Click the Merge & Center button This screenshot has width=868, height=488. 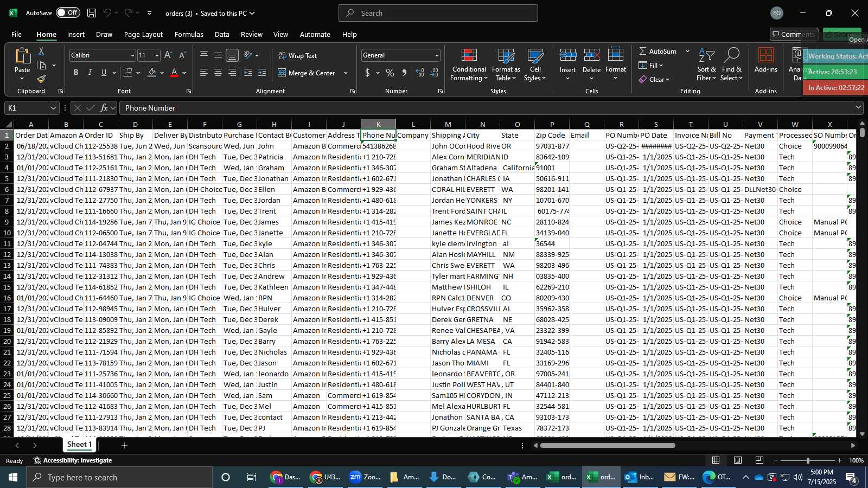coord(307,73)
